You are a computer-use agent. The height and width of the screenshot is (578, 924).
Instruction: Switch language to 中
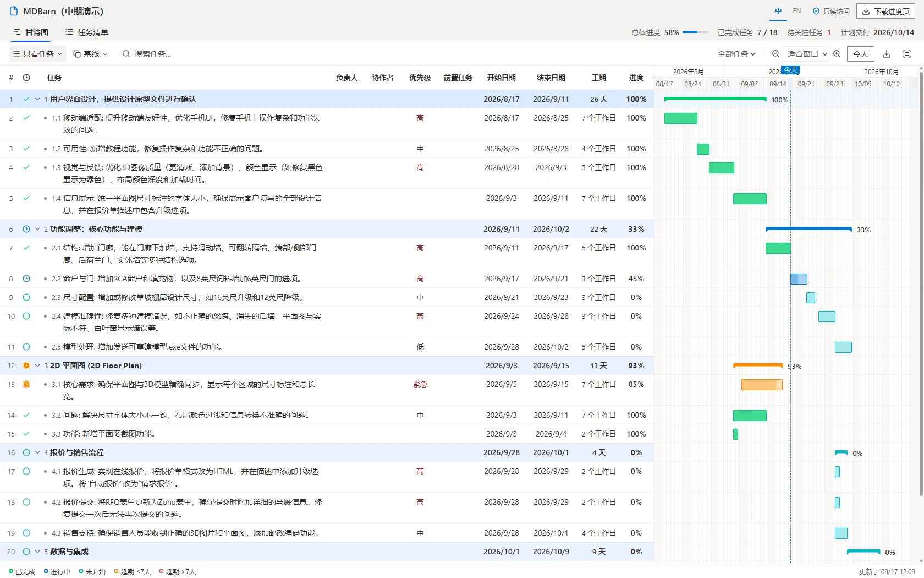778,11
